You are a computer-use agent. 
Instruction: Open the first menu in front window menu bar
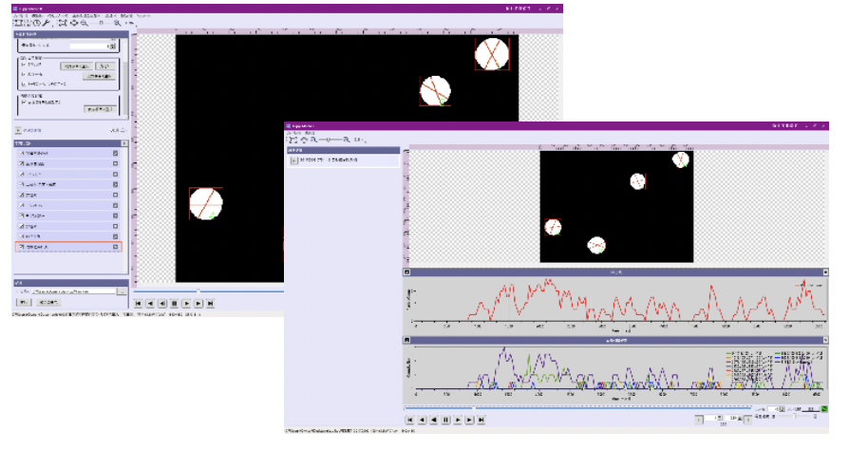pyautogui.click(x=294, y=134)
